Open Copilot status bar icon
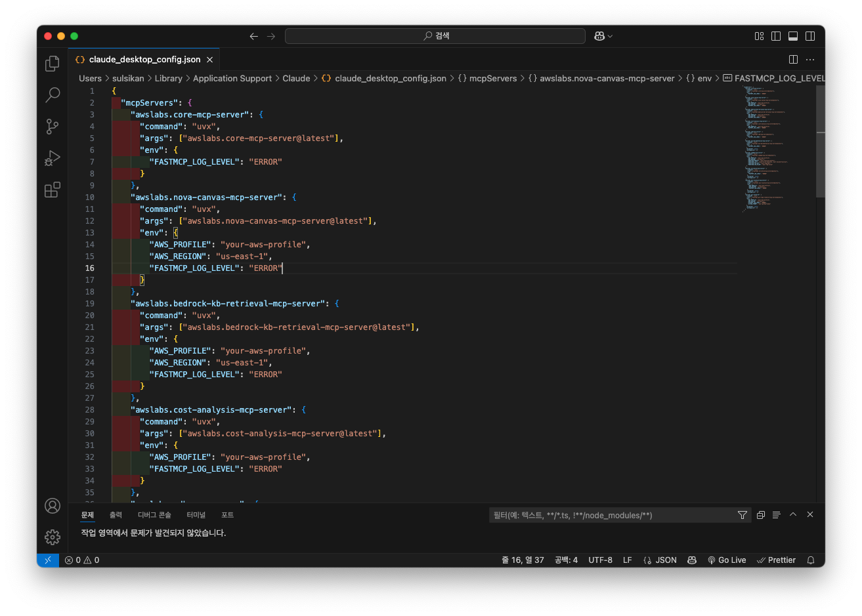Screen dimensions: 862x616 pyautogui.click(x=692, y=560)
